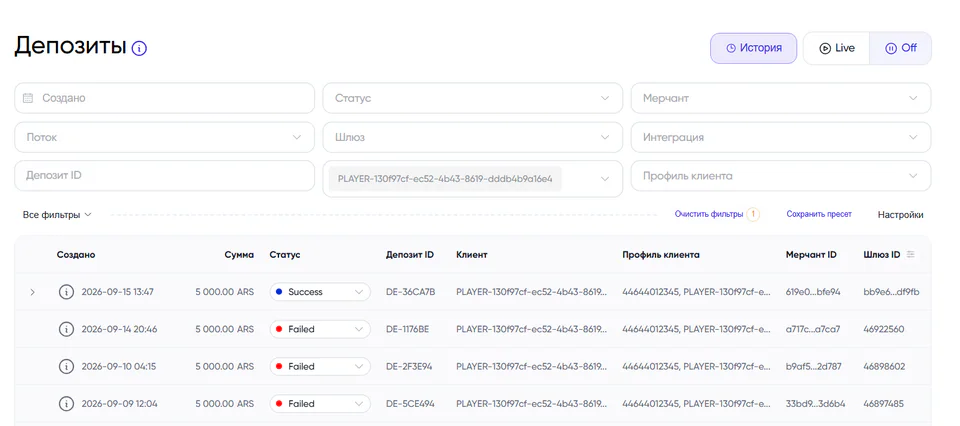
Task: Expand the 2026-09-15 13:47 deposit row
Action: point(32,293)
